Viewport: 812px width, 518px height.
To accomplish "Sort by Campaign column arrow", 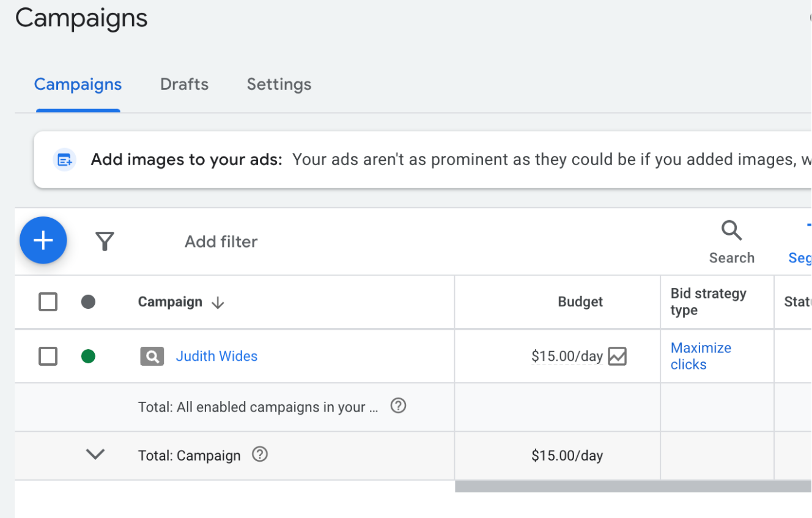I will (x=218, y=303).
